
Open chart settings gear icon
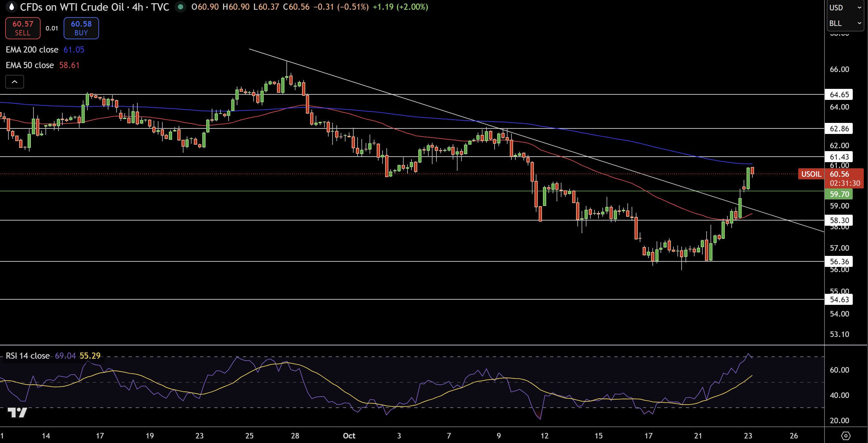[x=846, y=436]
